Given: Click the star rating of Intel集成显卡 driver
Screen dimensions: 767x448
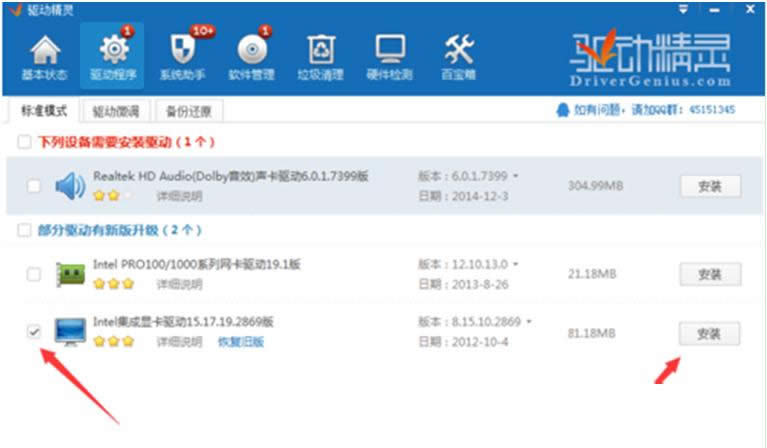Looking at the screenshot, I should pyautogui.click(x=113, y=341).
